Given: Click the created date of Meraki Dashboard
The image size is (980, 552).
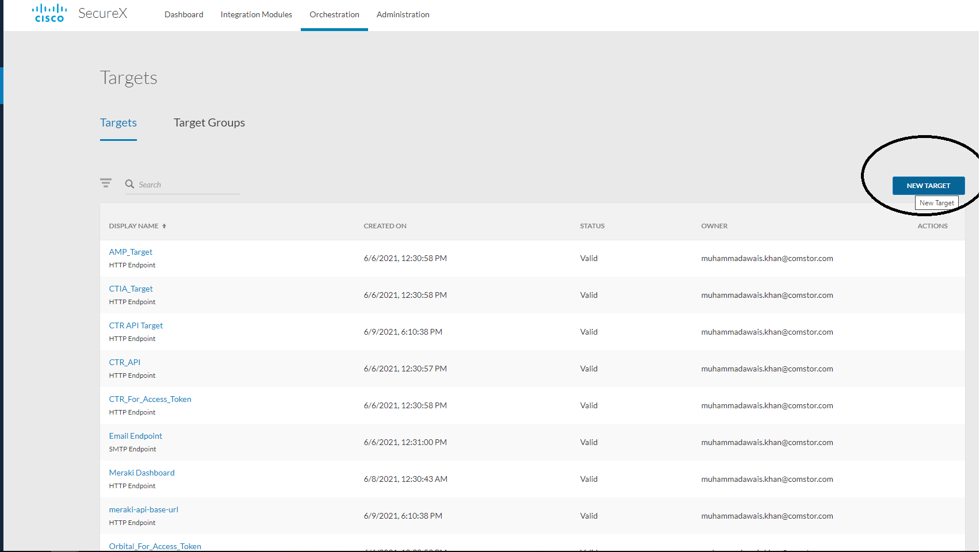Looking at the screenshot, I should click(405, 479).
